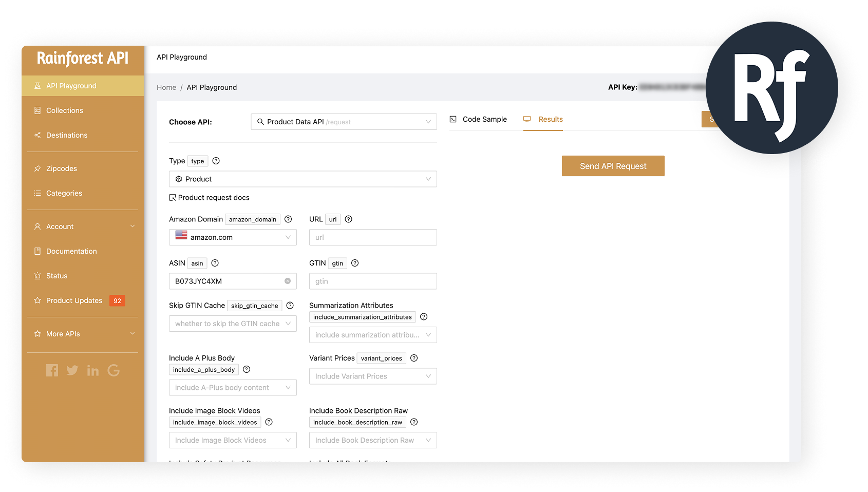This screenshot has height=492, width=868.
Task: Click the include_a_plus_body tag
Action: (204, 369)
